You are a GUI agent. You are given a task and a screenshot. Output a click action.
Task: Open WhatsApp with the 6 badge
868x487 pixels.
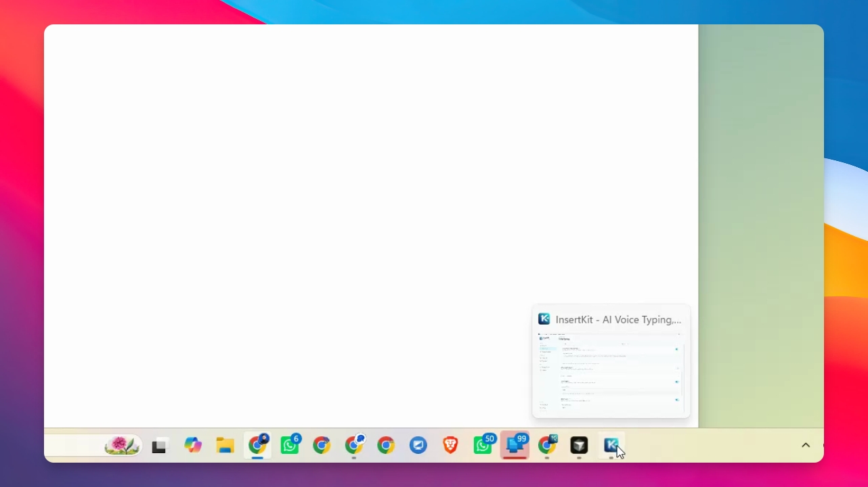pos(290,444)
